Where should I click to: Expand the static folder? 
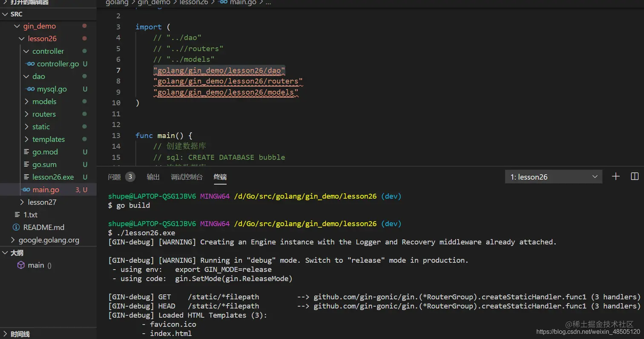coord(26,127)
